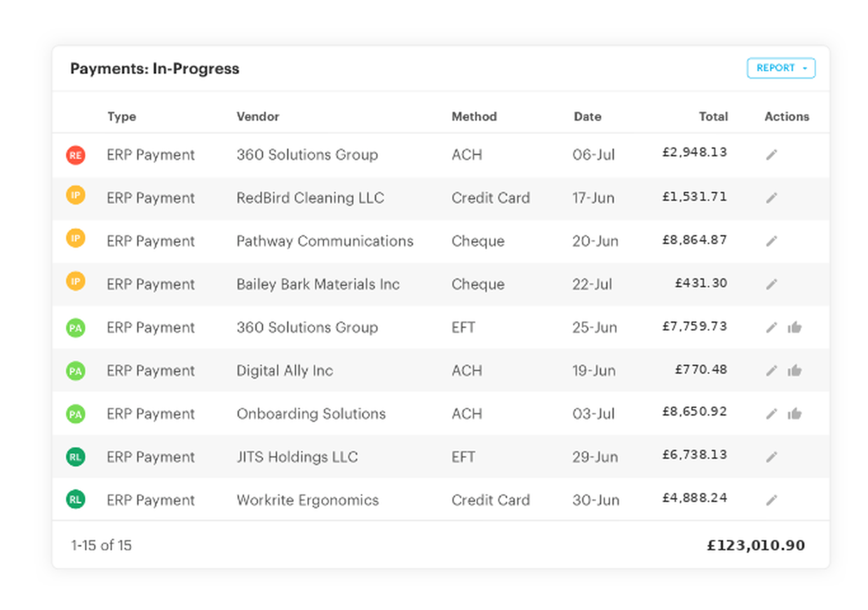Select vendor Pathway Communications
Viewport: 868px width, 610px height.
click(x=325, y=241)
